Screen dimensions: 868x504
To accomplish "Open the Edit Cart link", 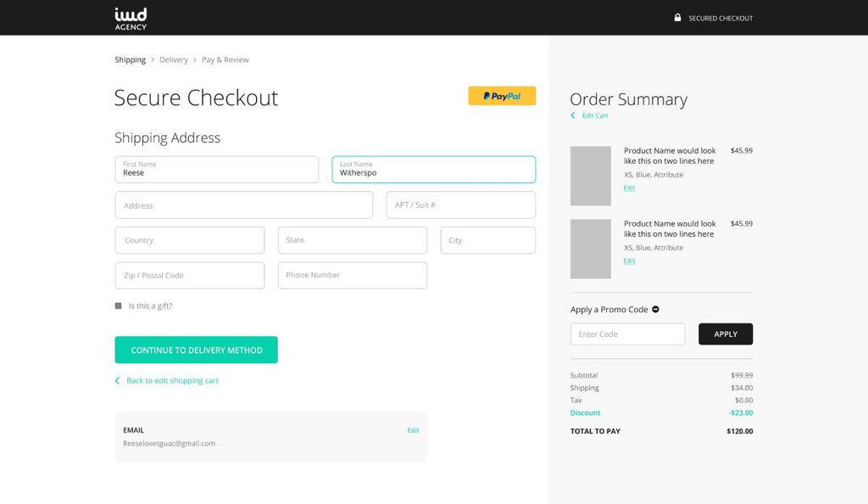I will (594, 115).
